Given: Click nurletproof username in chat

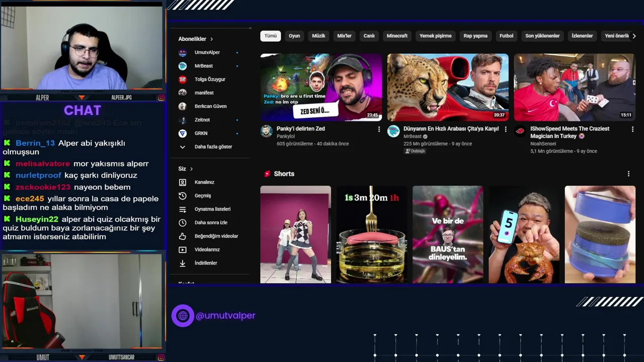Looking at the screenshot, I should point(38,175).
